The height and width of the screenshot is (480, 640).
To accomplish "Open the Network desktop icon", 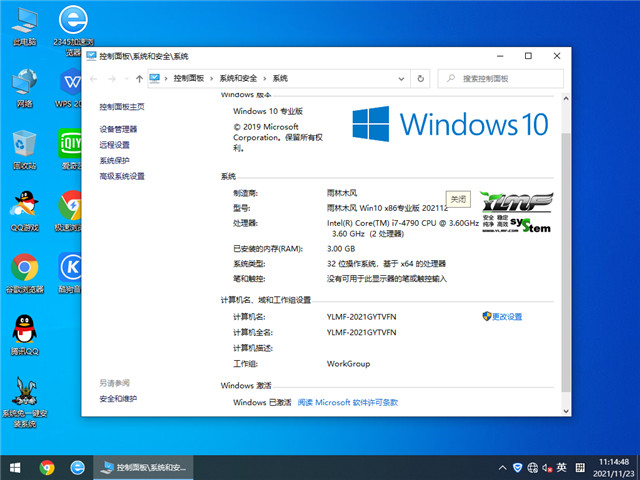I will coord(24,88).
